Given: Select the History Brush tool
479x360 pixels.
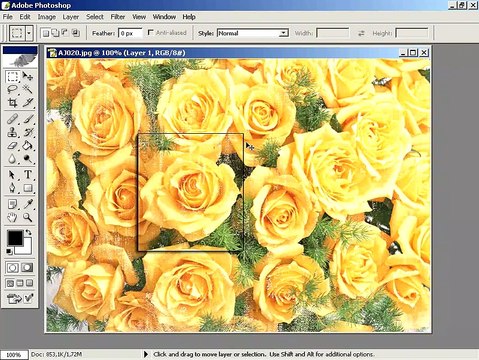Looking at the screenshot, I should 28,132.
